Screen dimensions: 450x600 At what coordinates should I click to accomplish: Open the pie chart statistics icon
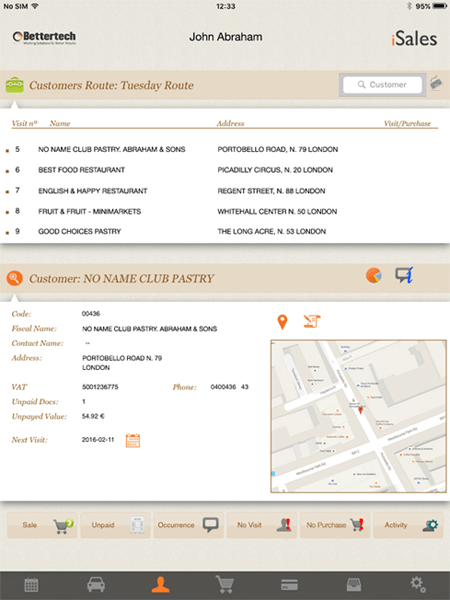(373, 275)
